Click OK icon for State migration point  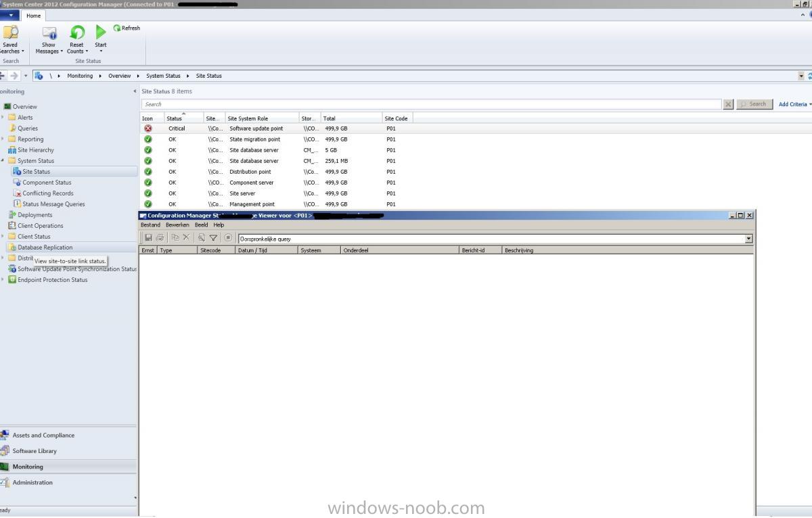[148, 139]
